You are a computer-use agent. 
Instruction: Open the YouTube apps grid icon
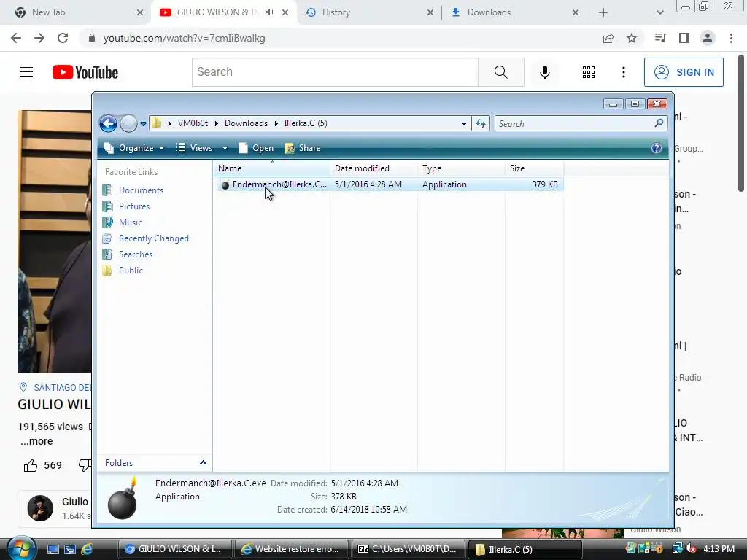click(x=589, y=72)
